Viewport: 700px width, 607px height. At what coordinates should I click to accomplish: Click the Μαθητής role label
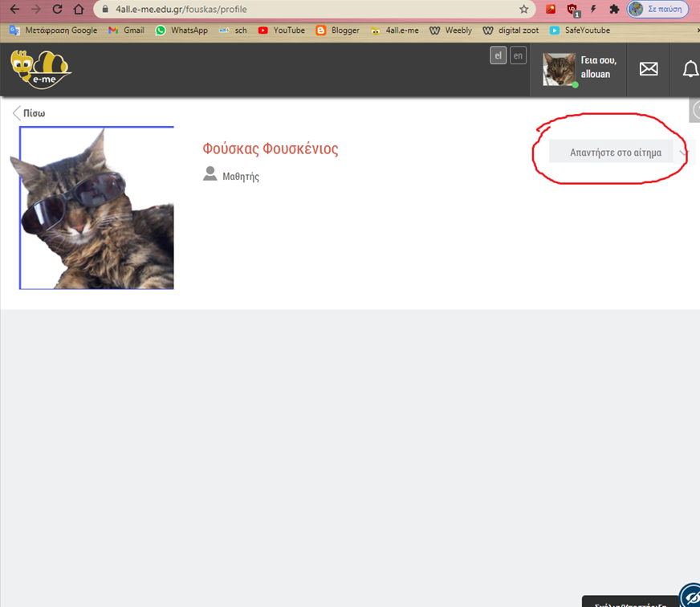(241, 177)
